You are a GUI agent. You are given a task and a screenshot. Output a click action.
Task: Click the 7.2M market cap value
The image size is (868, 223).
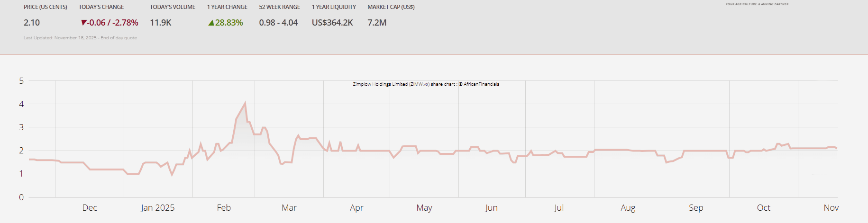point(377,23)
